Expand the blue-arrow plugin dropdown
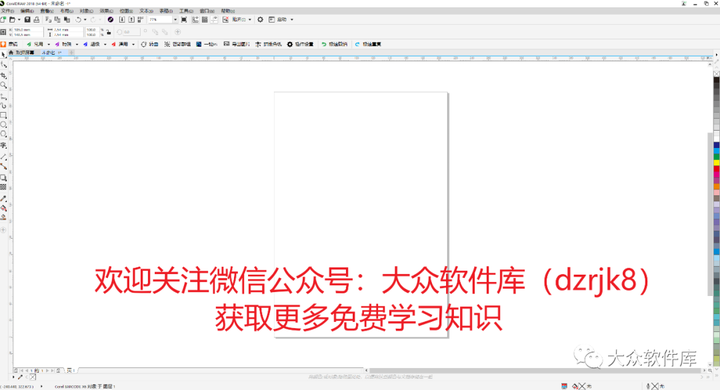The height and width of the screenshot is (390, 720). click(x=105, y=44)
